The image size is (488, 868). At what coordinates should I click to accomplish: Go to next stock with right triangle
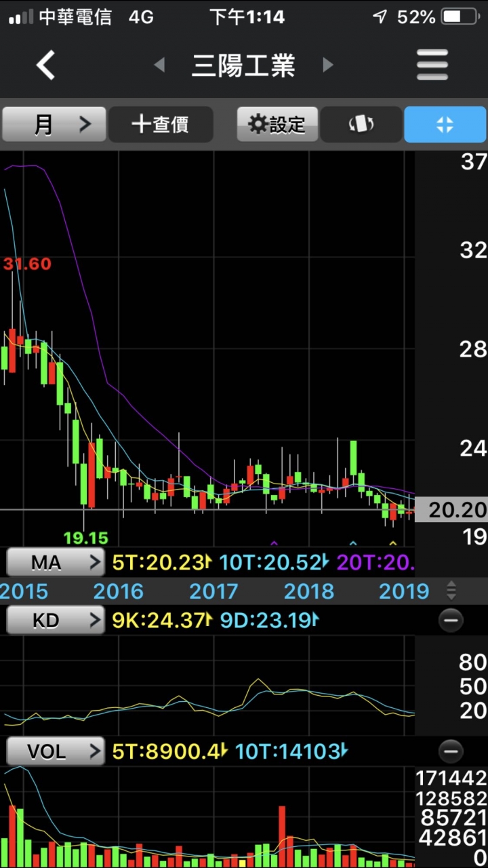click(x=328, y=65)
